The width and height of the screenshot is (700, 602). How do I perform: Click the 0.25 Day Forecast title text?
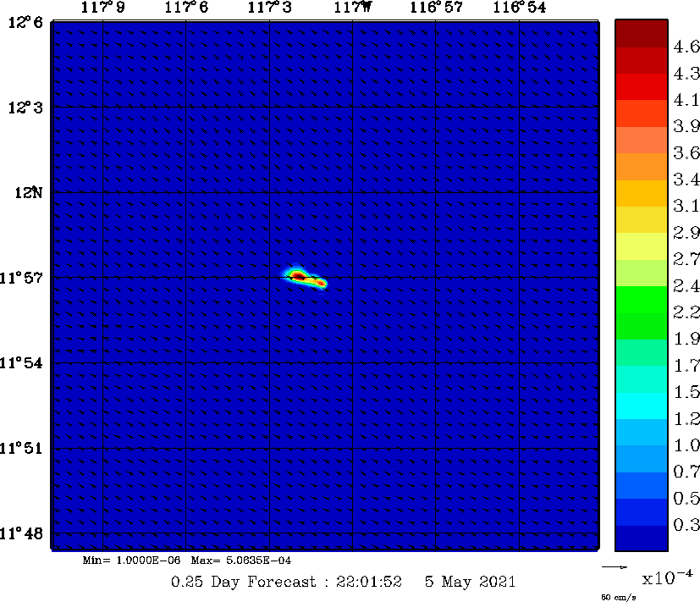pyautogui.click(x=243, y=582)
